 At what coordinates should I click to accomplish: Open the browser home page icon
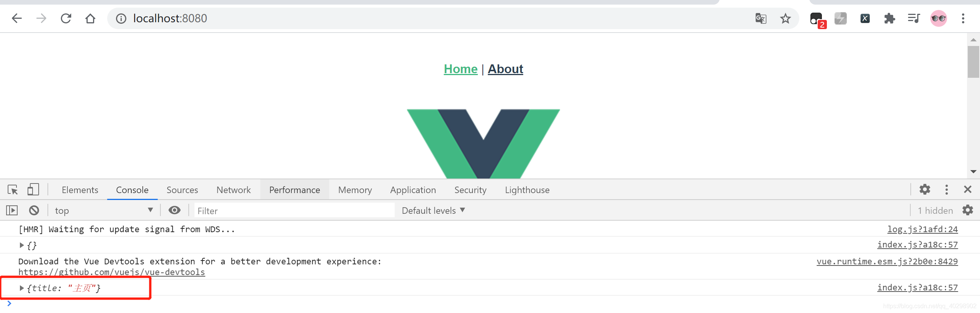[x=90, y=18]
